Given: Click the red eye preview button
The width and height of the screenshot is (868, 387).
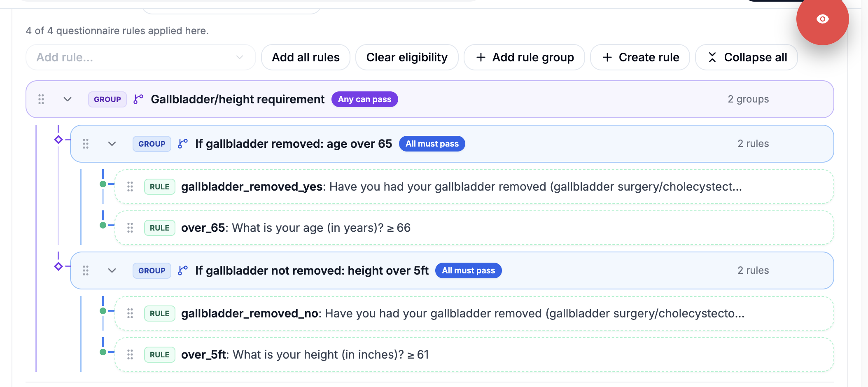Looking at the screenshot, I should point(822,19).
